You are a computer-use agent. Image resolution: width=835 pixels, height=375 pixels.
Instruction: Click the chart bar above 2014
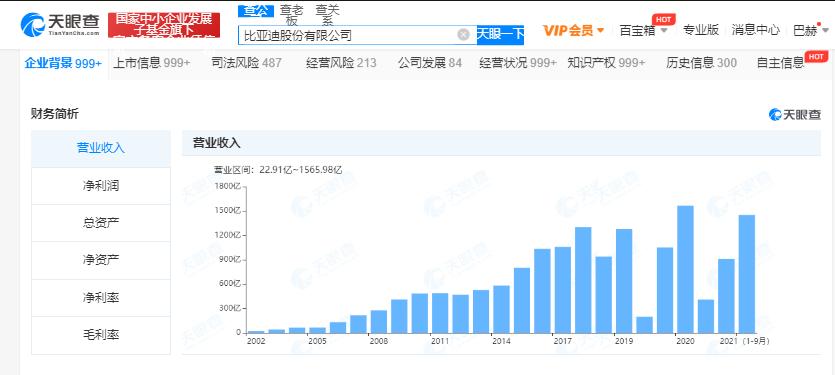501,309
